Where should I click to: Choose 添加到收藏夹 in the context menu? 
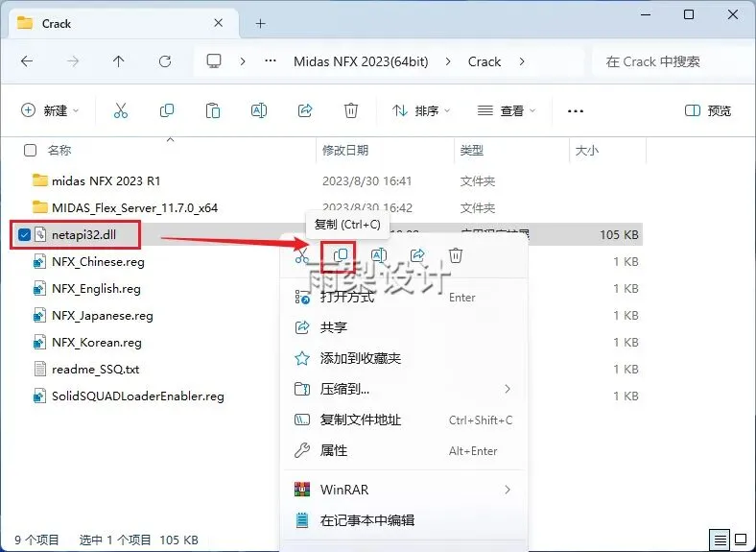(x=404, y=358)
